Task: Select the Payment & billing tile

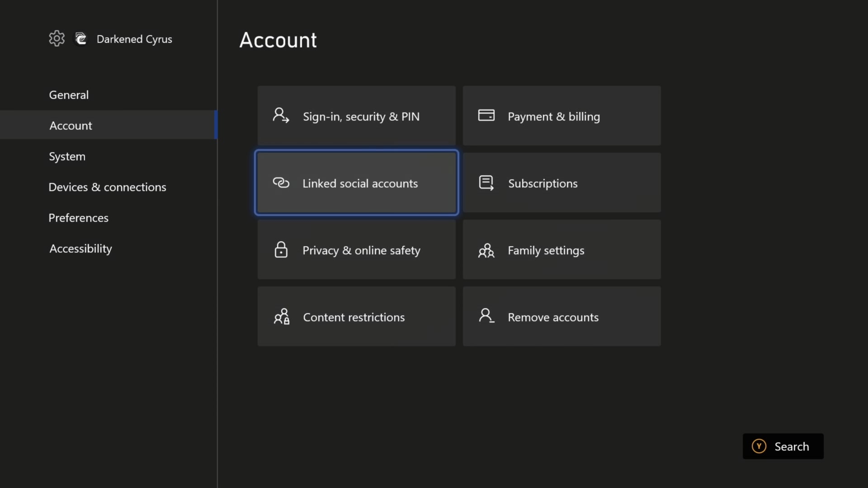Action: pos(561,116)
